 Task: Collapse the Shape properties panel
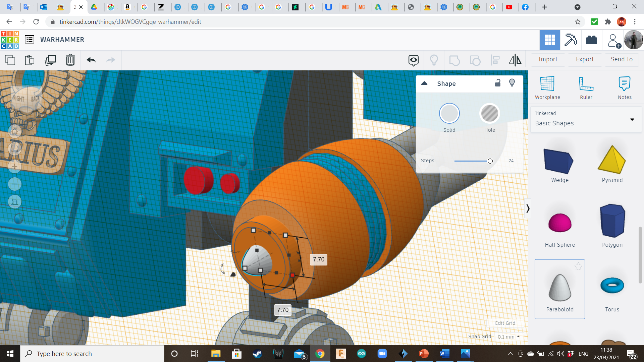coord(424,83)
